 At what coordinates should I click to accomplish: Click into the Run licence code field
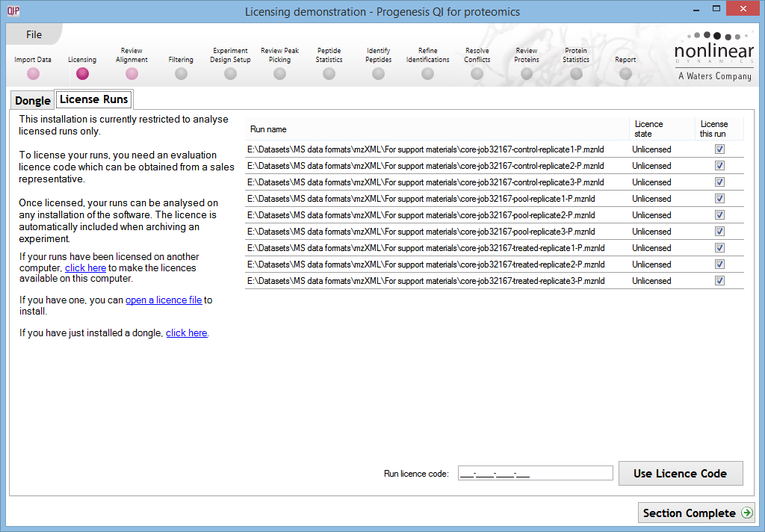click(x=535, y=474)
